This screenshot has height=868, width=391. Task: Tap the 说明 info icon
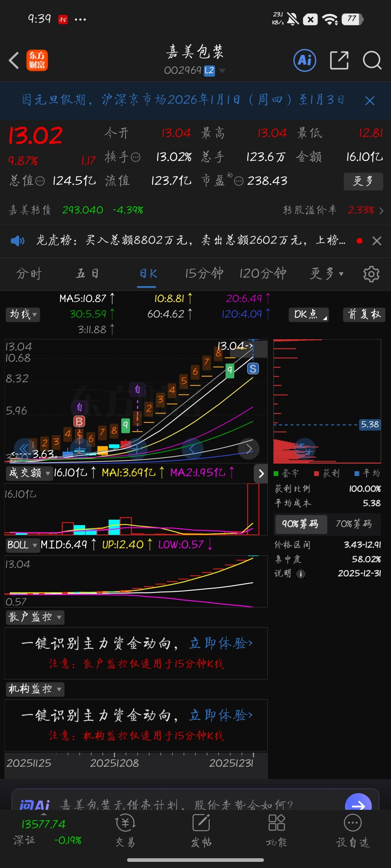301,574
